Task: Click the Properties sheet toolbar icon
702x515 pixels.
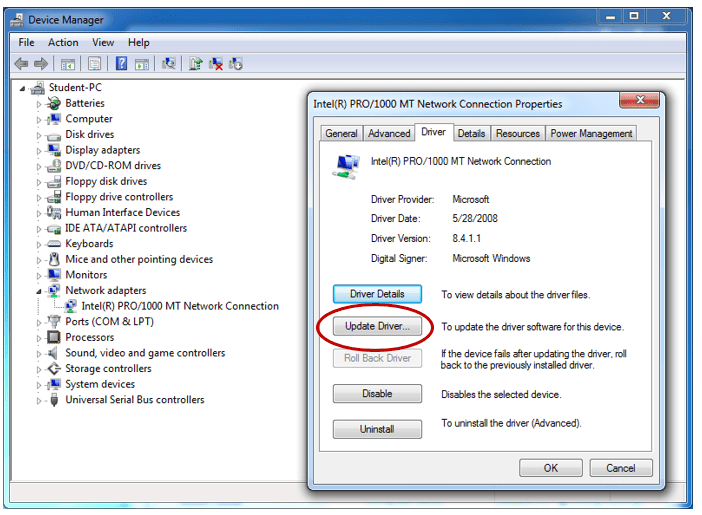Action: tap(94, 64)
